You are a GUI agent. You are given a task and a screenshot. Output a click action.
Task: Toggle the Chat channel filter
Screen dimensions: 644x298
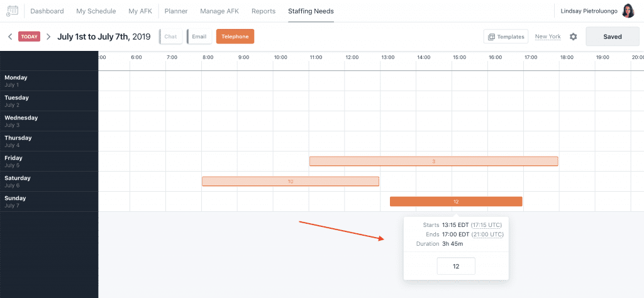pos(170,36)
